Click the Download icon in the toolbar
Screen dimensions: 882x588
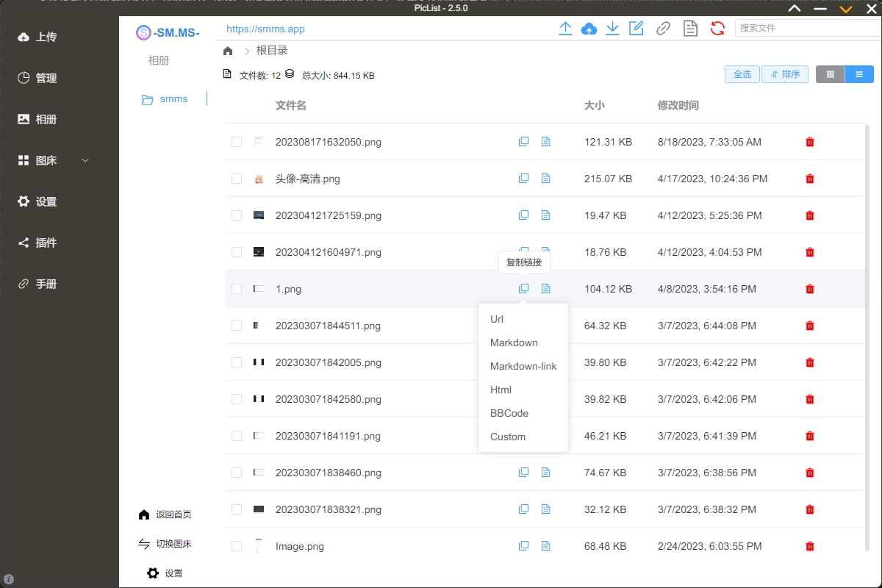click(612, 28)
